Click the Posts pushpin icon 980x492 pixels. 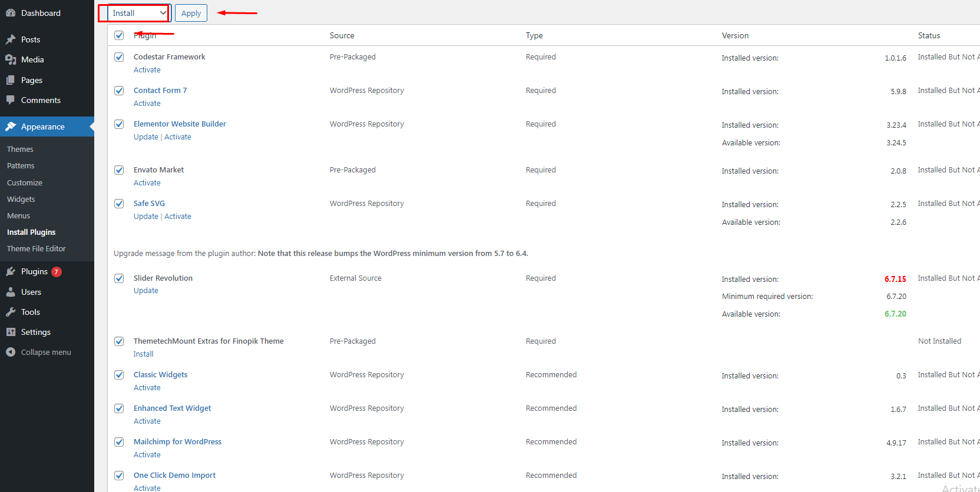coord(11,39)
